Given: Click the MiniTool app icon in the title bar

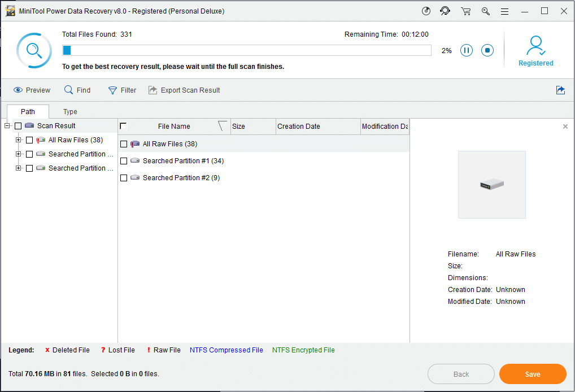Looking at the screenshot, I should coord(10,11).
